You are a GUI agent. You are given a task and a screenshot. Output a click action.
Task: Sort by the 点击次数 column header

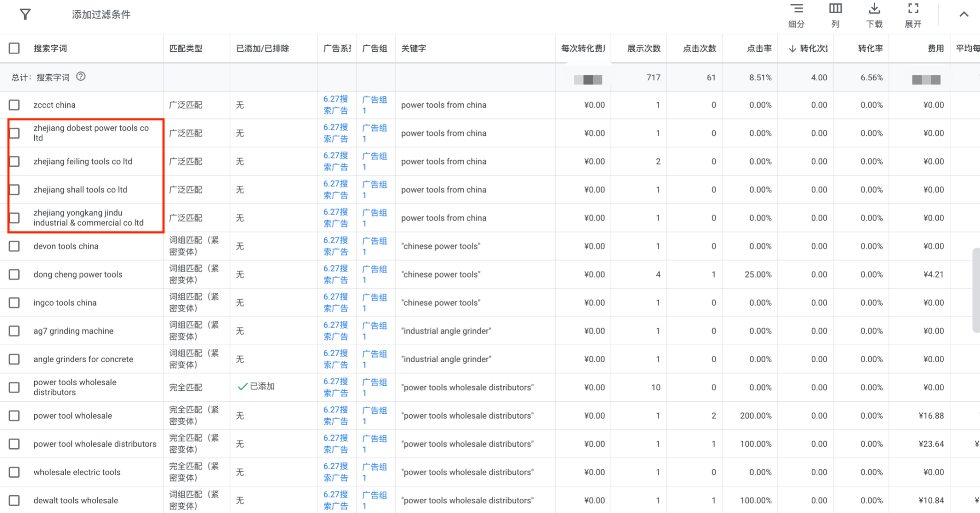click(700, 48)
